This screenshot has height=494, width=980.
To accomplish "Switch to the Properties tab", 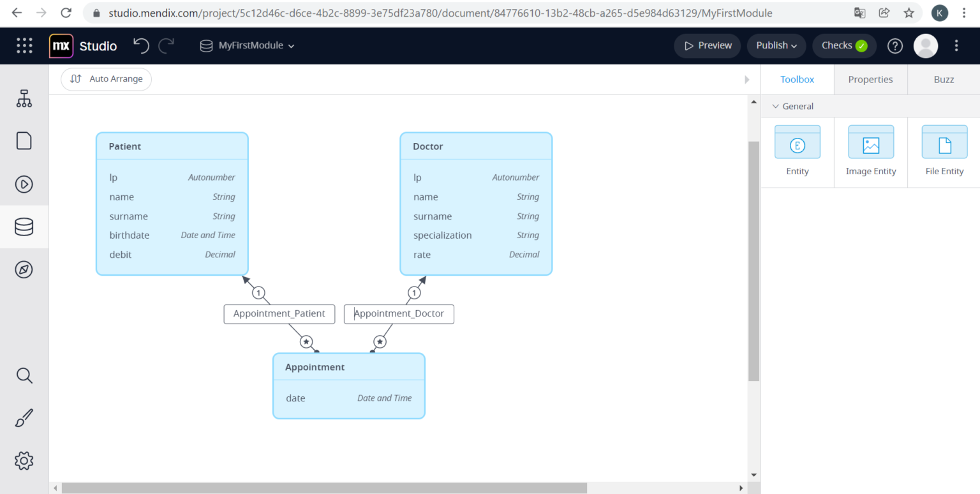I will point(870,79).
